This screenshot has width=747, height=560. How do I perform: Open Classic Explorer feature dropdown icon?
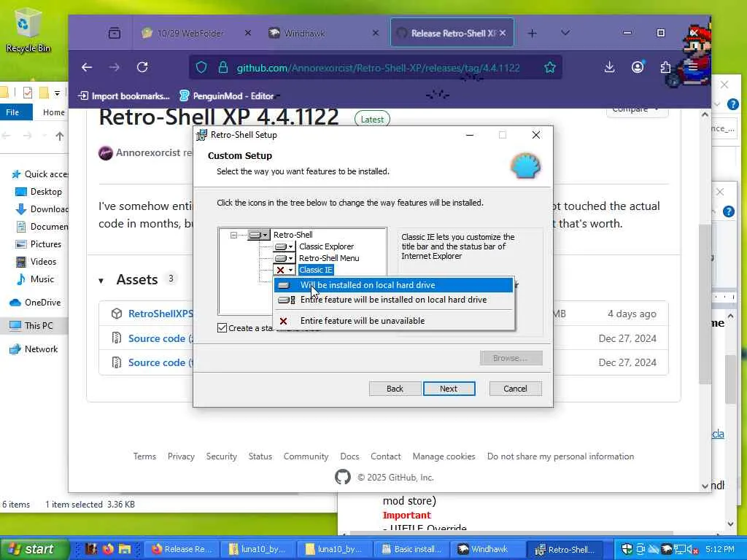click(285, 246)
